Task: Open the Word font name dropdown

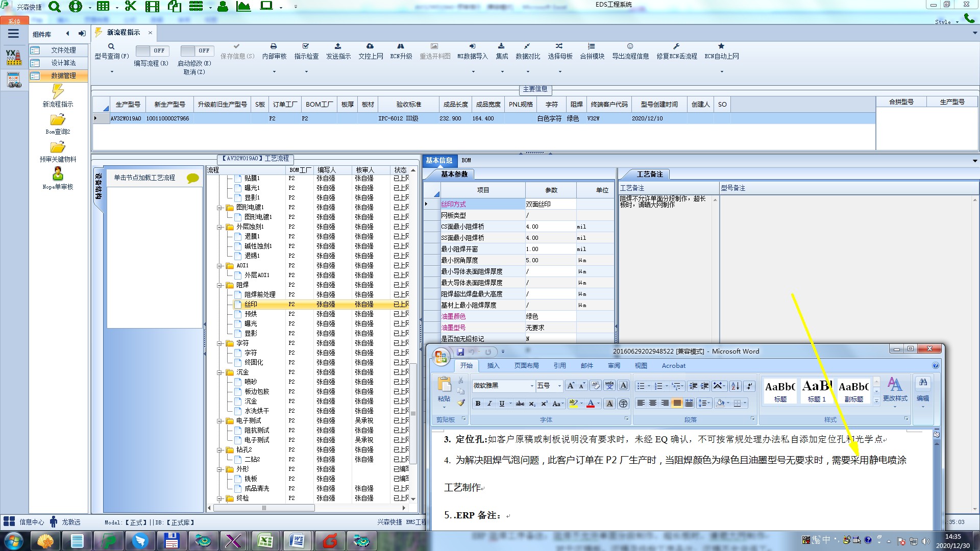Action: (x=531, y=386)
